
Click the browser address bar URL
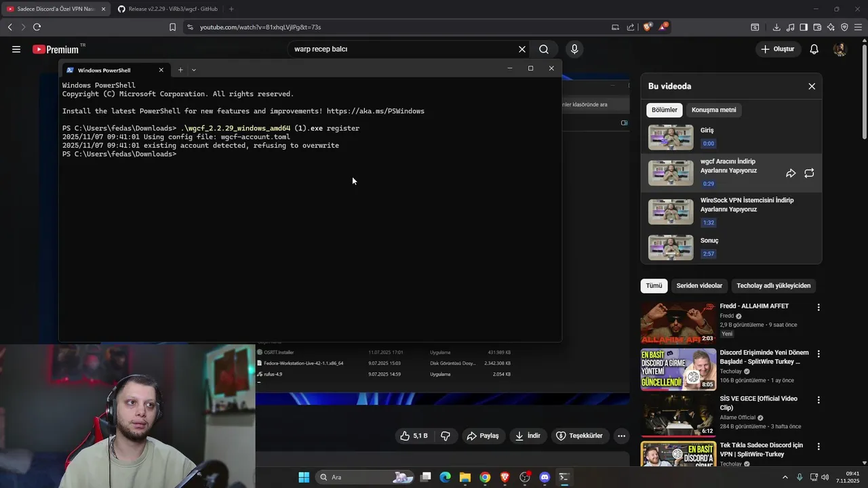click(x=260, y=27)
